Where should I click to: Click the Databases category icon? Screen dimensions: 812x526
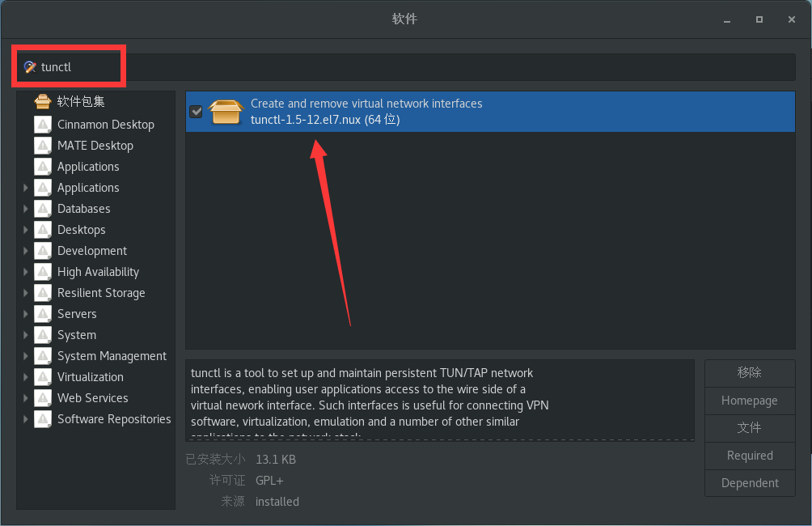(42, 209)
